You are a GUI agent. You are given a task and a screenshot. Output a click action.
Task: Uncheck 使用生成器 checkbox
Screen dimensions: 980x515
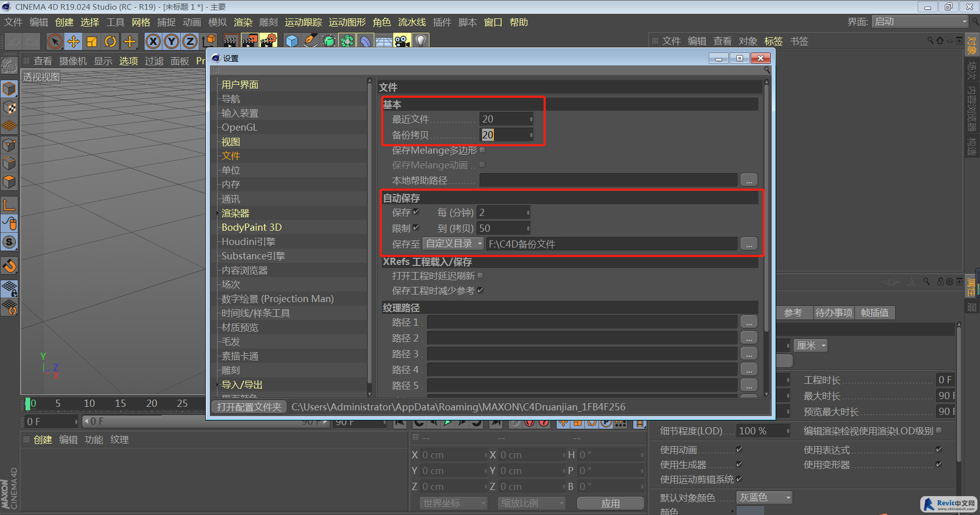pyautogui.click(x=739, y=464)
